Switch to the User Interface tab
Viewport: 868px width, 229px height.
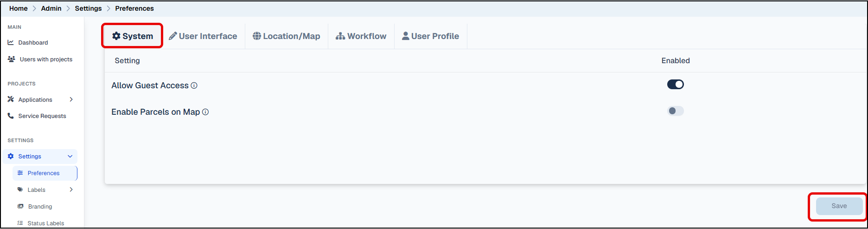tap(203, 36)
